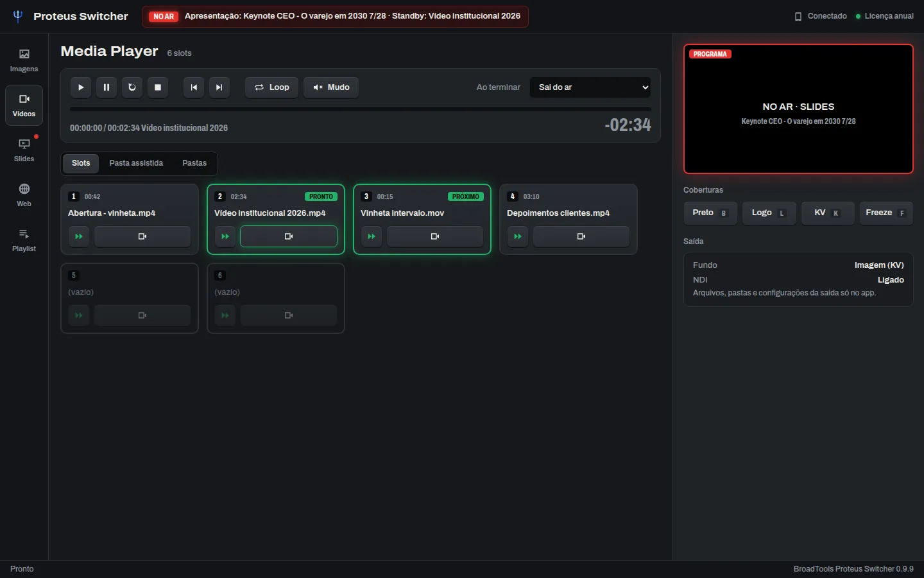Toggle Mudo audio mute
This screenshot has width=924, height=578.
(x=331, y=87)
